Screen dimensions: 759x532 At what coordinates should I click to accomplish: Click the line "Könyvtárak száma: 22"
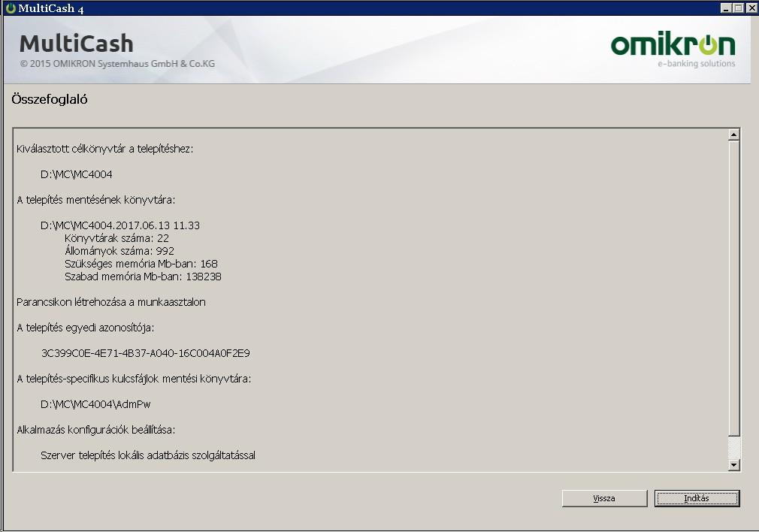click(116, 238)
